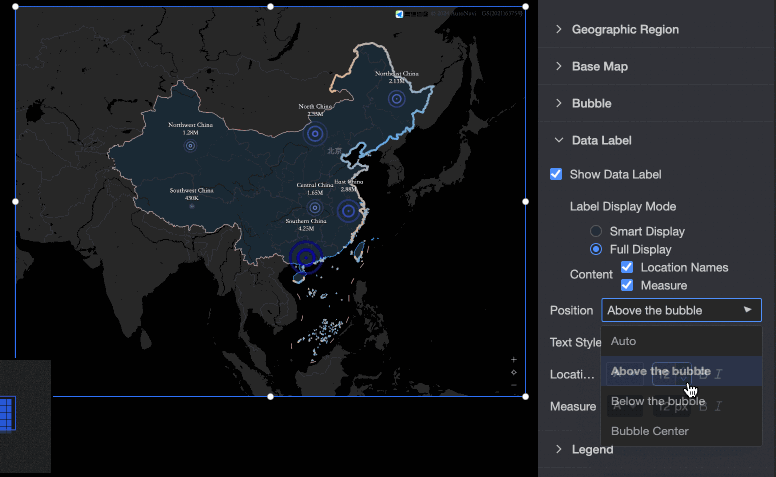Click the Southwest China bubble marker
The width and height of the screenshot is (776, 477).
(x=192, y=206)
